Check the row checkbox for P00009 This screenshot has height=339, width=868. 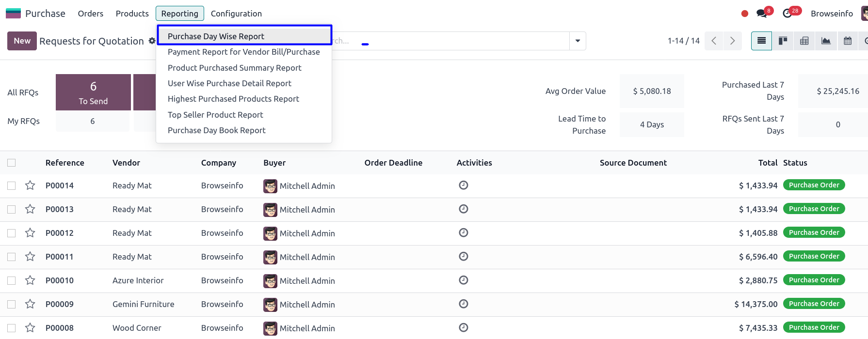click(x=12, y=304)
